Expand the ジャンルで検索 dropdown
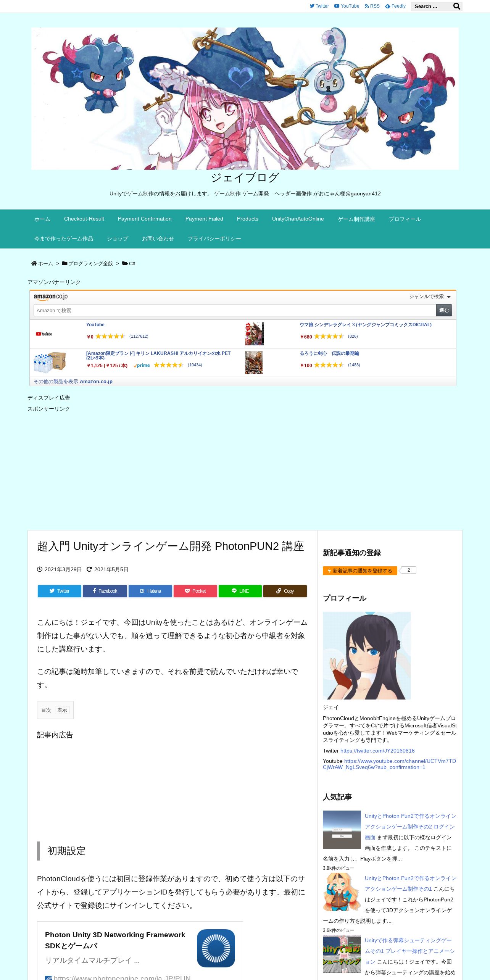Screen dimensions: 490x980 pos(430,297)
